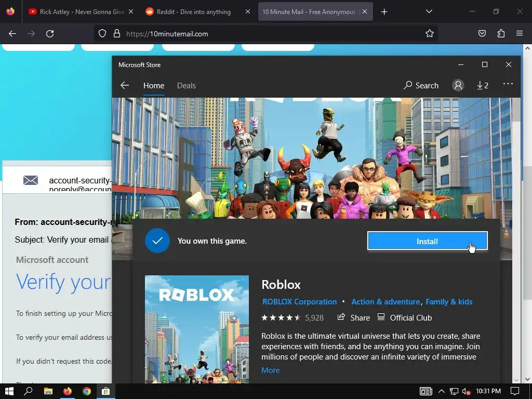Click the owned-game checkmark icon
The width and height of the screenshot is (532, 399).
point(157,241)
